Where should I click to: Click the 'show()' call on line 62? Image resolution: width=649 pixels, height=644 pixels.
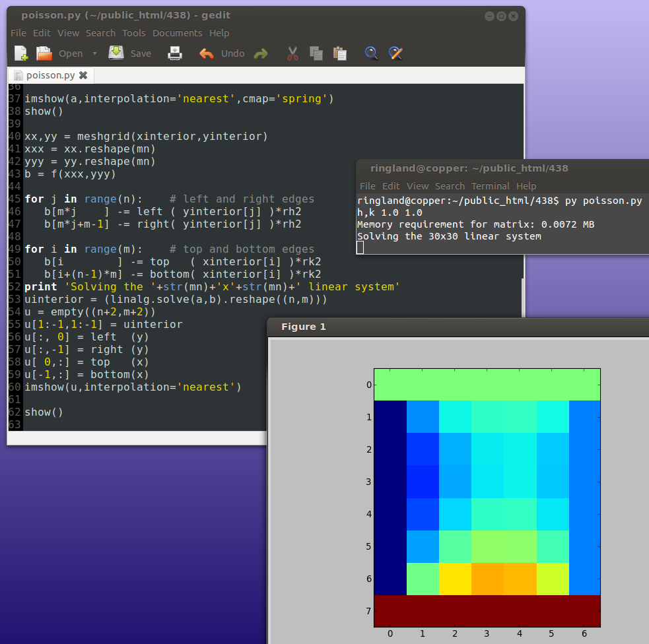click(44, 412)
